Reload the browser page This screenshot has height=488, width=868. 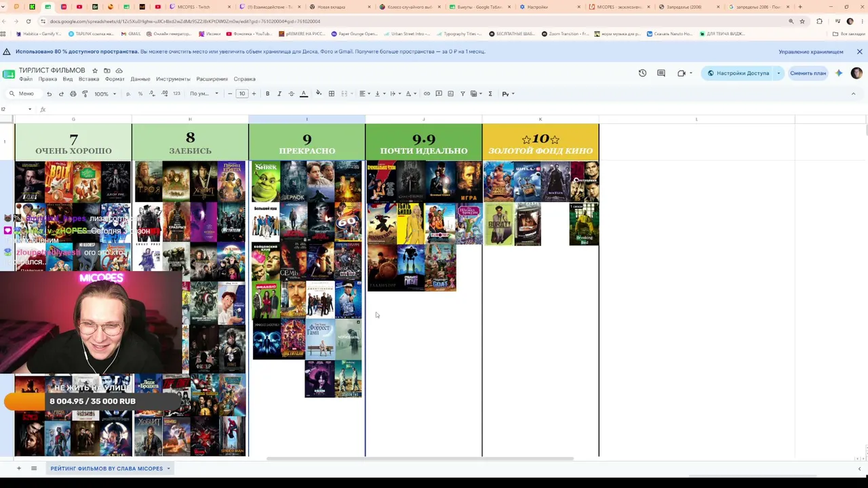[x=28, y=21]
